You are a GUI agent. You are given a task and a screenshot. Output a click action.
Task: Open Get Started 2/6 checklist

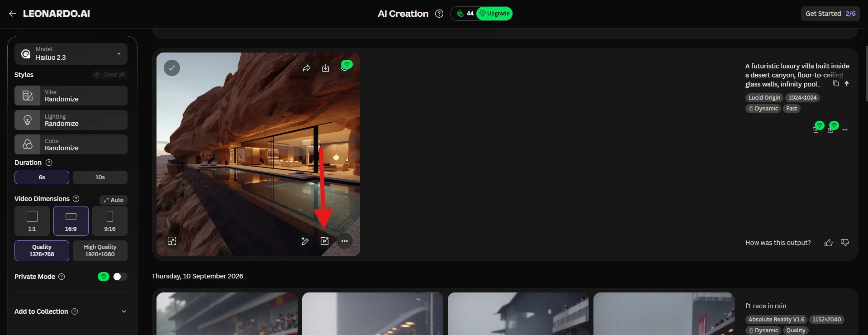(x=830, y=14)
